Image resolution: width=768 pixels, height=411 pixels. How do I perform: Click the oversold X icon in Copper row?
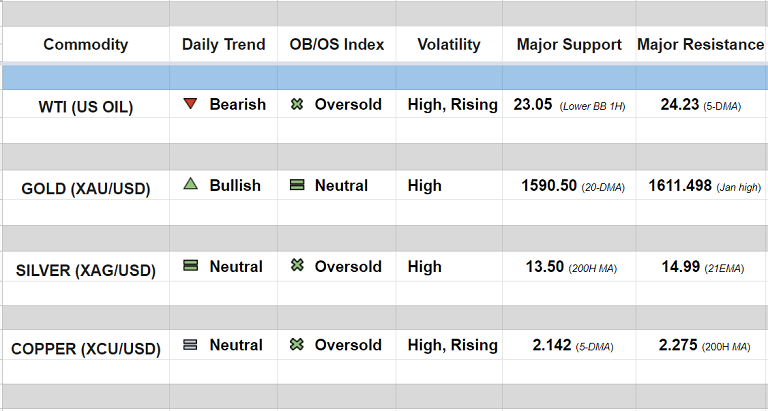click(x=296, y=345)
